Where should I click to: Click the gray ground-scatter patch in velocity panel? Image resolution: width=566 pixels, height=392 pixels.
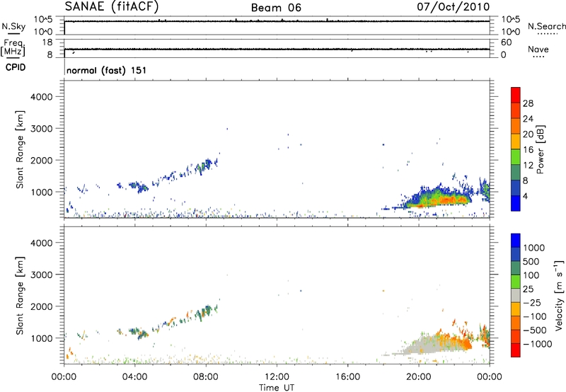(422, 345)
